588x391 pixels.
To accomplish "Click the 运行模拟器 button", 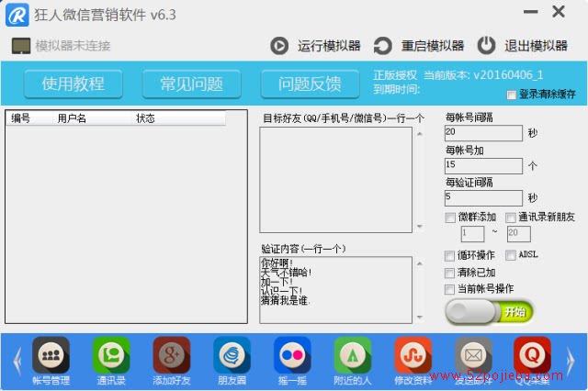I will [315, 46].
